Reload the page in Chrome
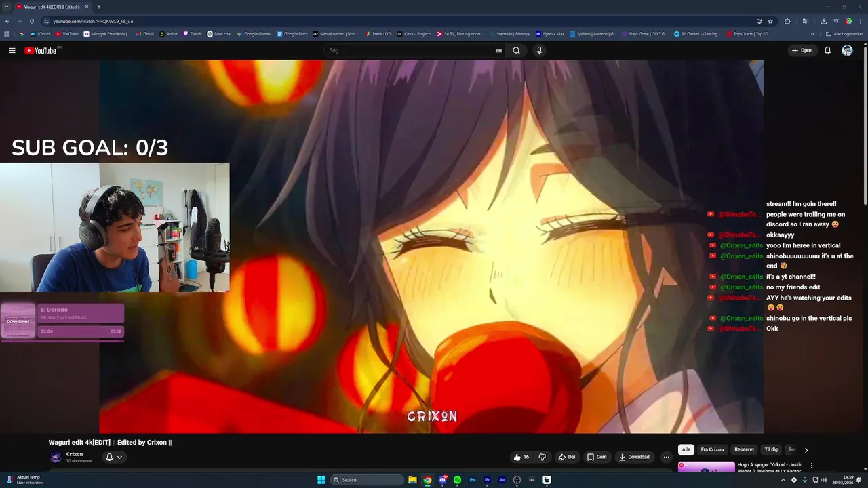This screenshot has height=488, width=868. click(x=31, y=21)
